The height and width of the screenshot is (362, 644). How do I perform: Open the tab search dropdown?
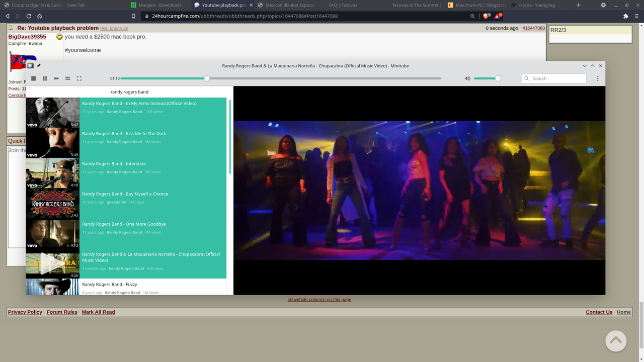pos(603,5)
